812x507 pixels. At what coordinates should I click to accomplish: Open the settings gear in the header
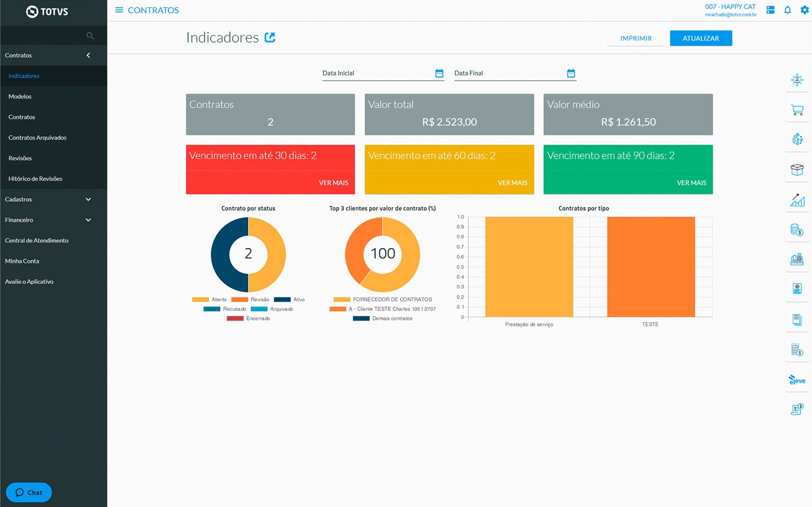(x=804, y=10)
